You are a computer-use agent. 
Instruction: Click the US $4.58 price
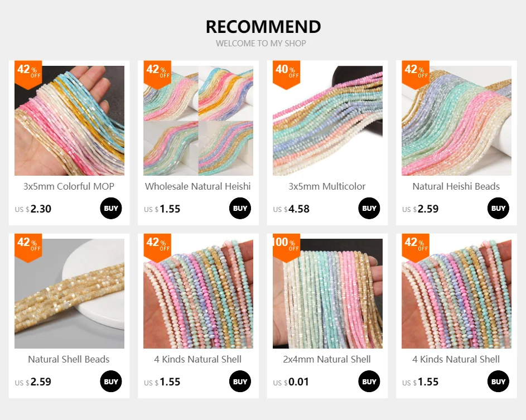[291, 209]
